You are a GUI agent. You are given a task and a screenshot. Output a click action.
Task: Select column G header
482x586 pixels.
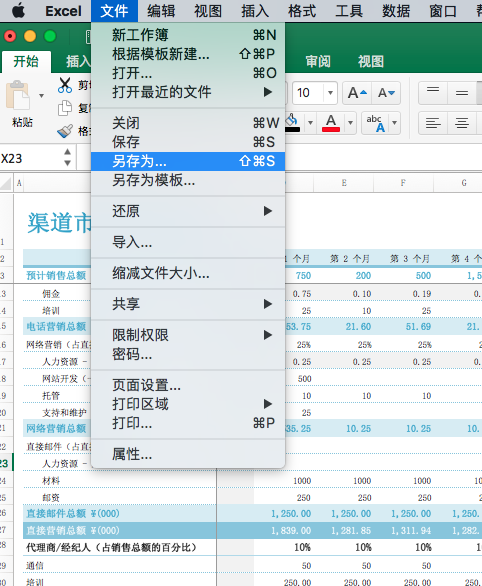tap(458, 183)
